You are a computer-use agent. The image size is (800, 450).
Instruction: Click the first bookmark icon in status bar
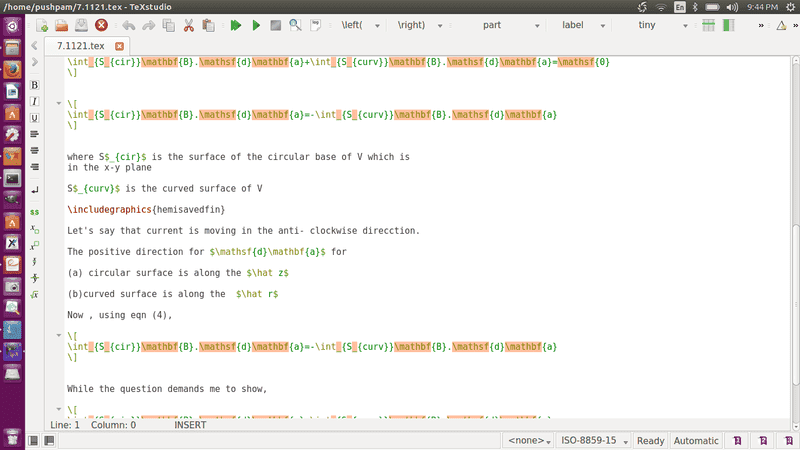(737, 440)
